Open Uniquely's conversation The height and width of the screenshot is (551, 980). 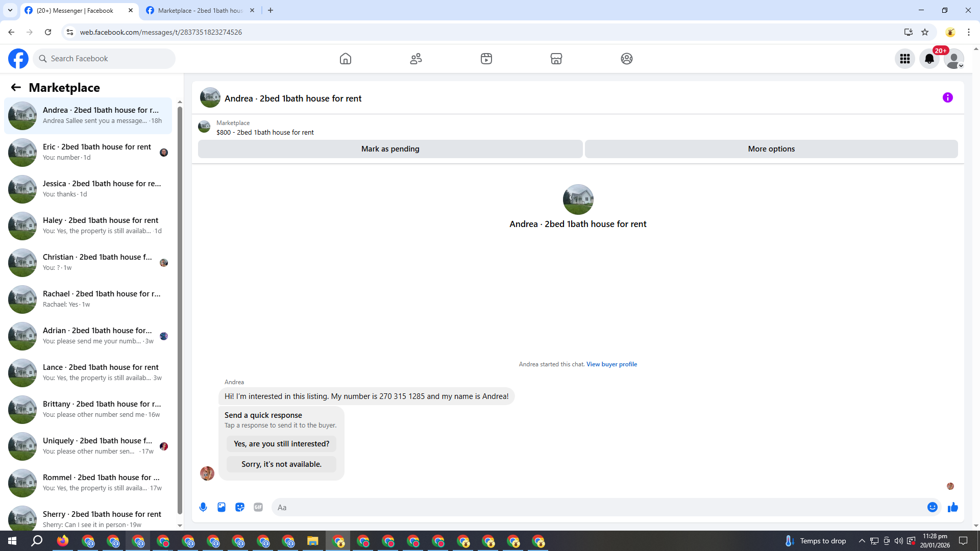click(88, 446)
